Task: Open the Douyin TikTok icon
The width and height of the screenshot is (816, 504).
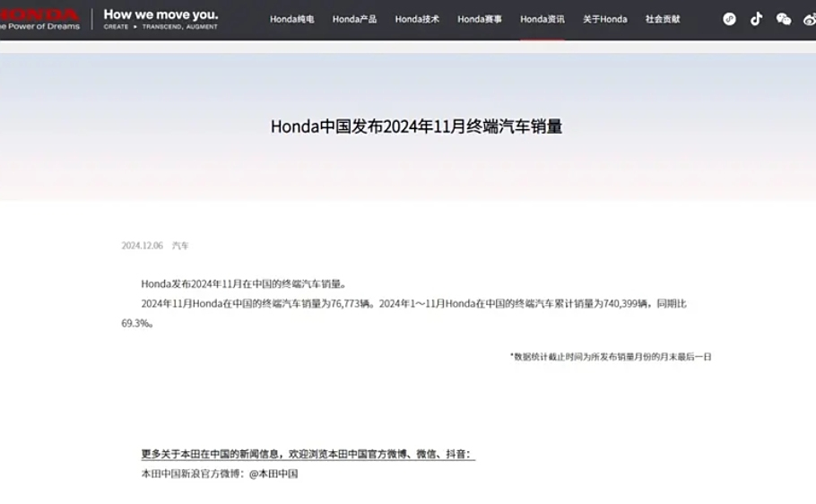Action: point(756,19)
